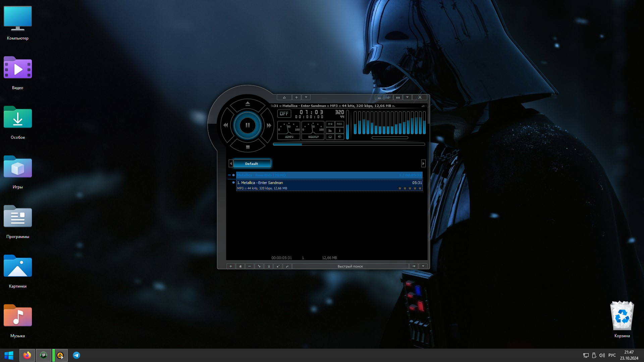This screenshot has height=362, width=644.
Task: Open the Видео desktop folder
Action: [x=18, y=73]
